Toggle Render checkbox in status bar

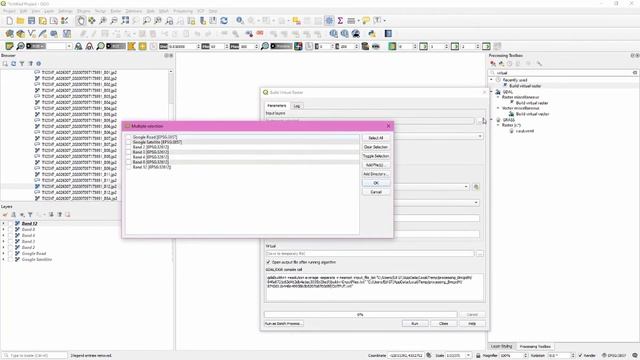point(580,356)
